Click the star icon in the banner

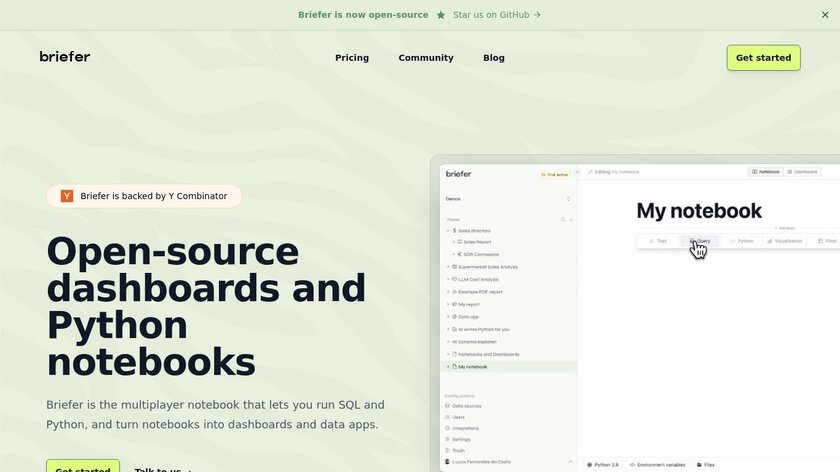(x=440, y=15)
